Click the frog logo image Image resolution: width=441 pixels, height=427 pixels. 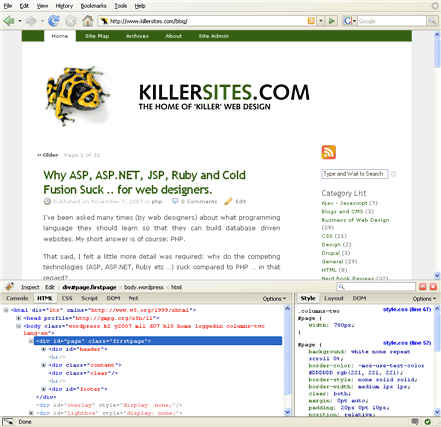coord(77,96)
